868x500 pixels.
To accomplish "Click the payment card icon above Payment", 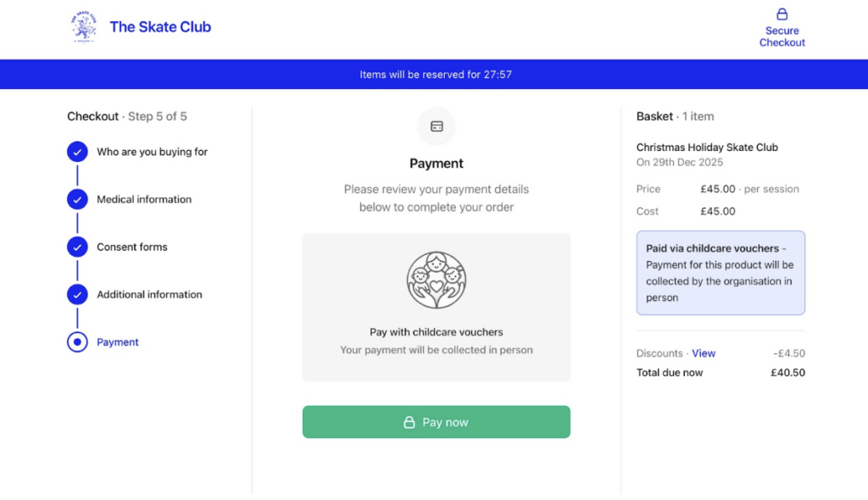I will [x=437, y=126].
